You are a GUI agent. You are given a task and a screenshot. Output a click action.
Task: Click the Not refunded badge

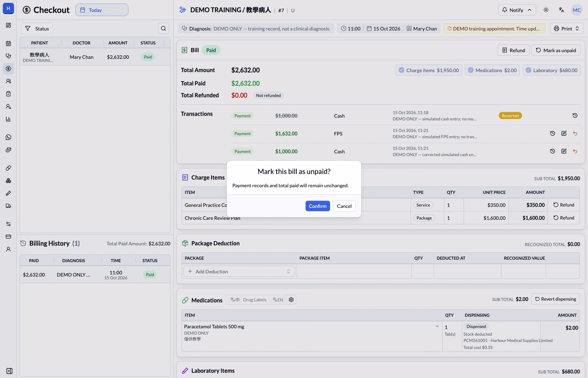(268, 95)
